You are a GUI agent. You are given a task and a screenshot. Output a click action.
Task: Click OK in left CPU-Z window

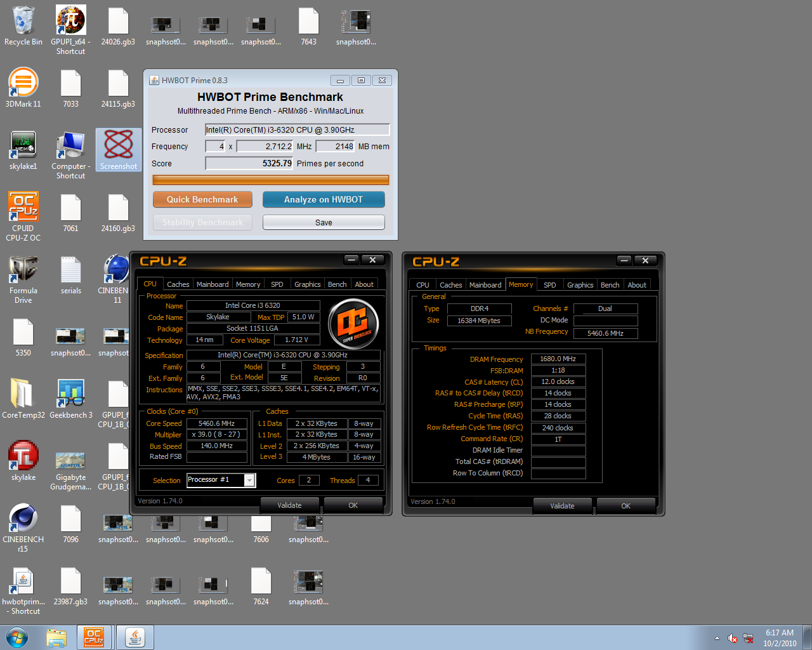pyautogui.click(x=353, y=505)
